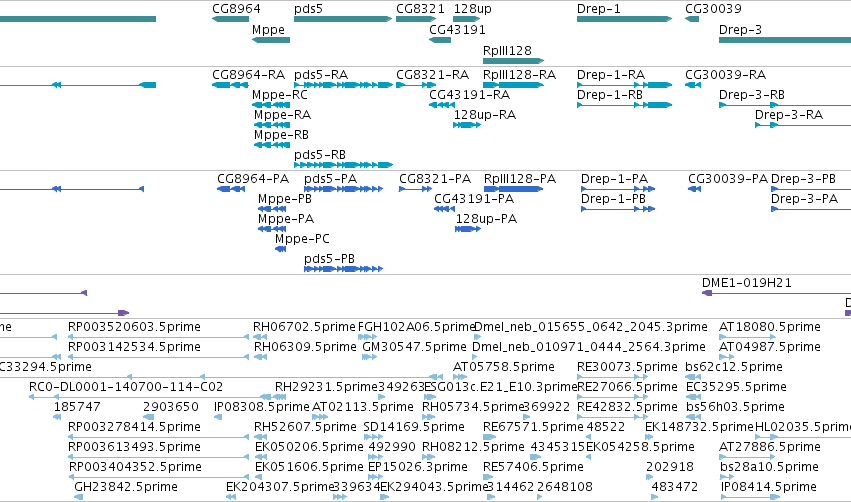Select the RE42832.5prime EST label
Viewport: 851px width, 502px height.
pos(627,407)
